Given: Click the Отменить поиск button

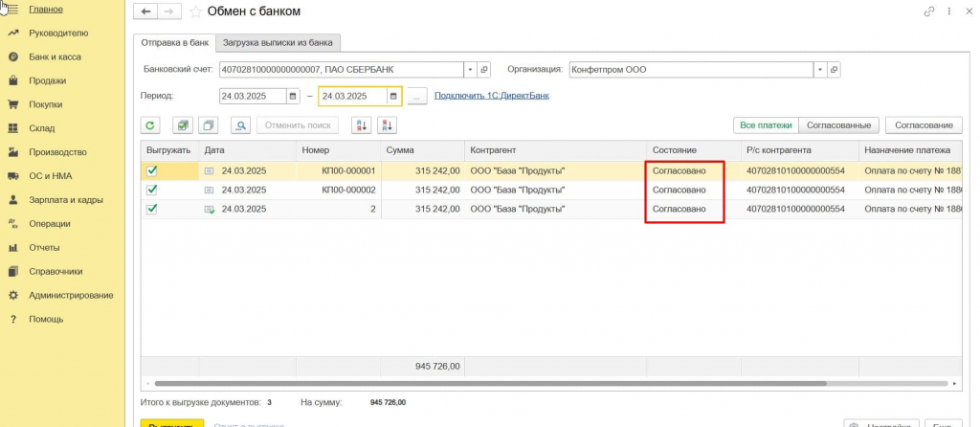Looking at the screenshot, I should 298,125.
